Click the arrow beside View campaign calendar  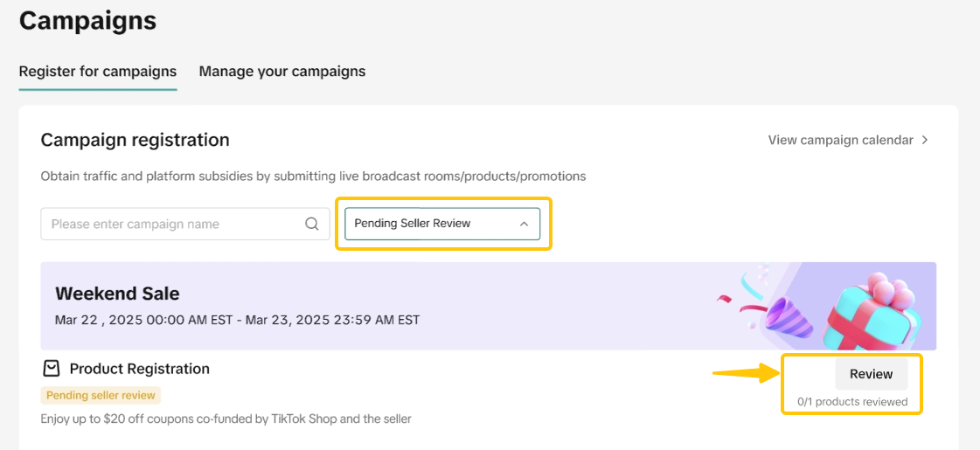(x=926, y=140)
